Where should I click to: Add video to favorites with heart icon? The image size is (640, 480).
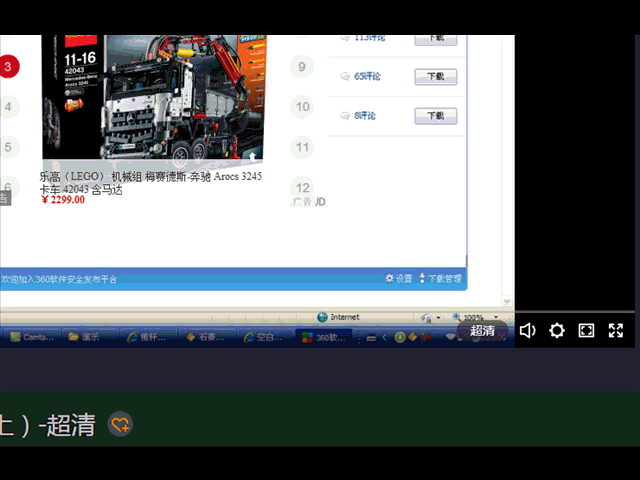click(x=120, y=424)
